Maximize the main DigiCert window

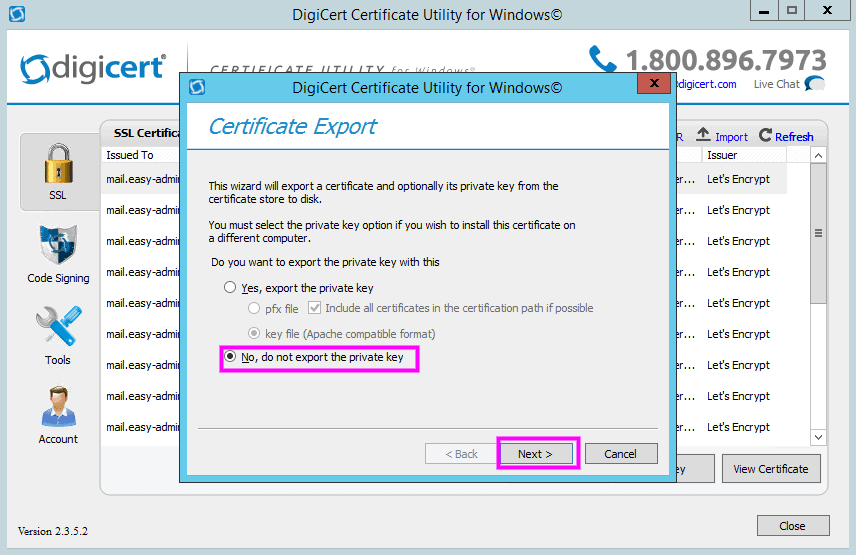(x=792, y=11)
